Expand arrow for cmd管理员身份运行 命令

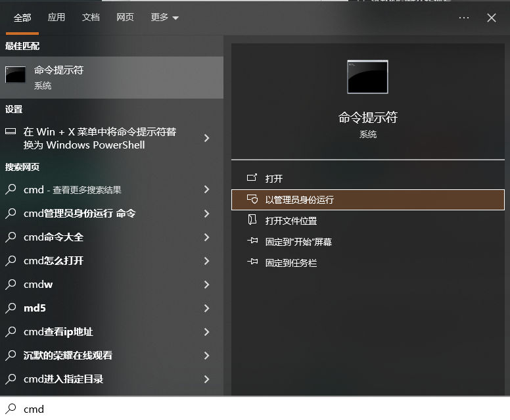click(206, 214)
